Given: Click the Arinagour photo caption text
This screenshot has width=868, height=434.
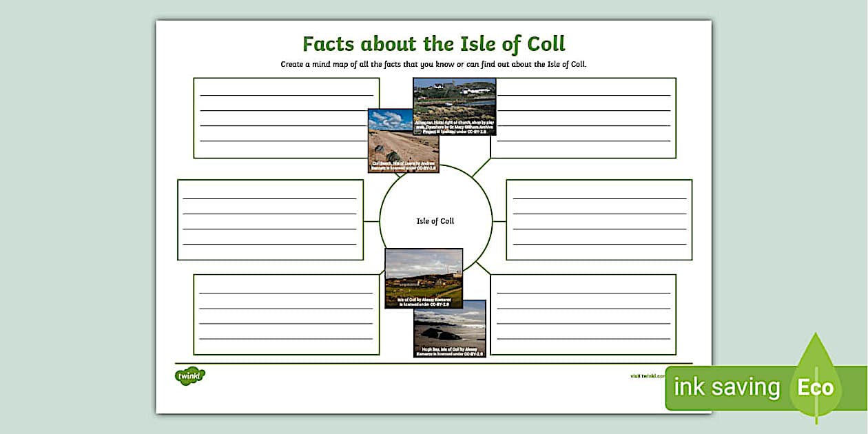Looking at the screenshot, I should point(455,127).
